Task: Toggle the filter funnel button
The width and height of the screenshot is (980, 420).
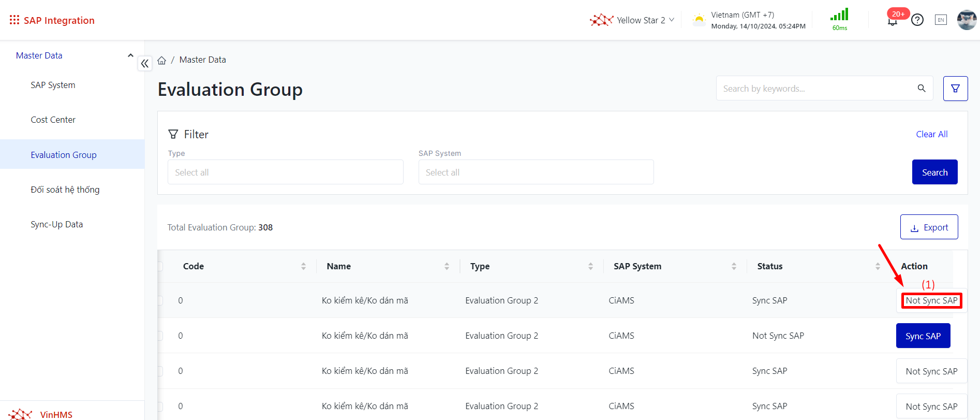Action: [x=955, y=89]
